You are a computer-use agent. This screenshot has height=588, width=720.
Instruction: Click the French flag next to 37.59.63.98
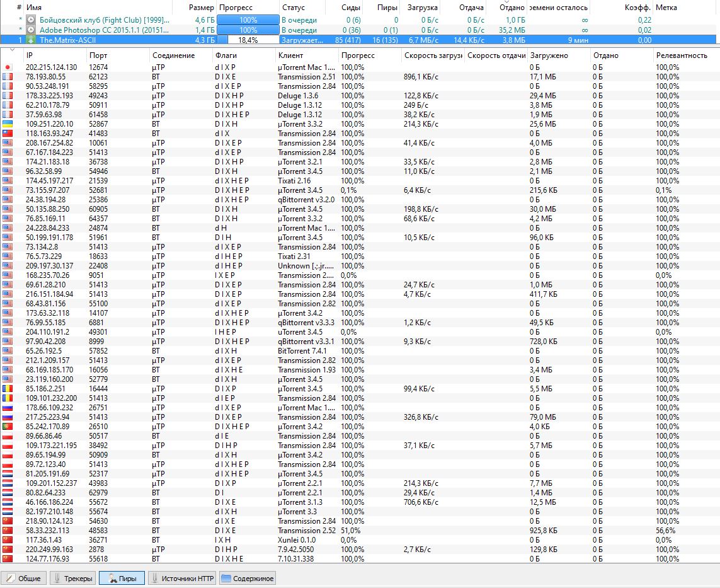8,114
